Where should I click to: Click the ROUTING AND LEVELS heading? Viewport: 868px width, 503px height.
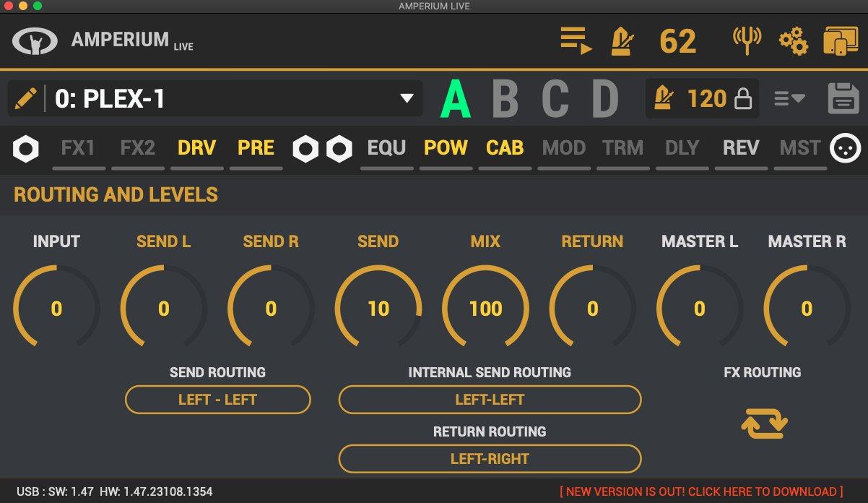[116, 194]
